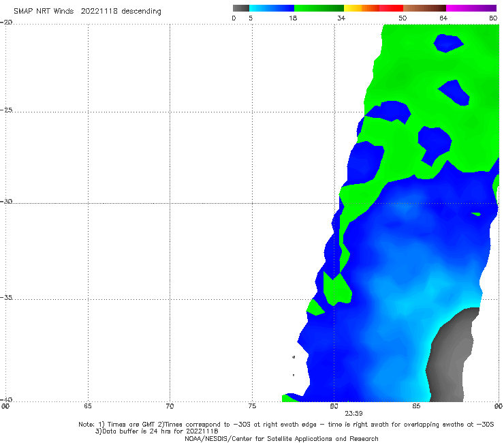
Task: Click the 65 longitude axis label
Action: pos(88,406)
